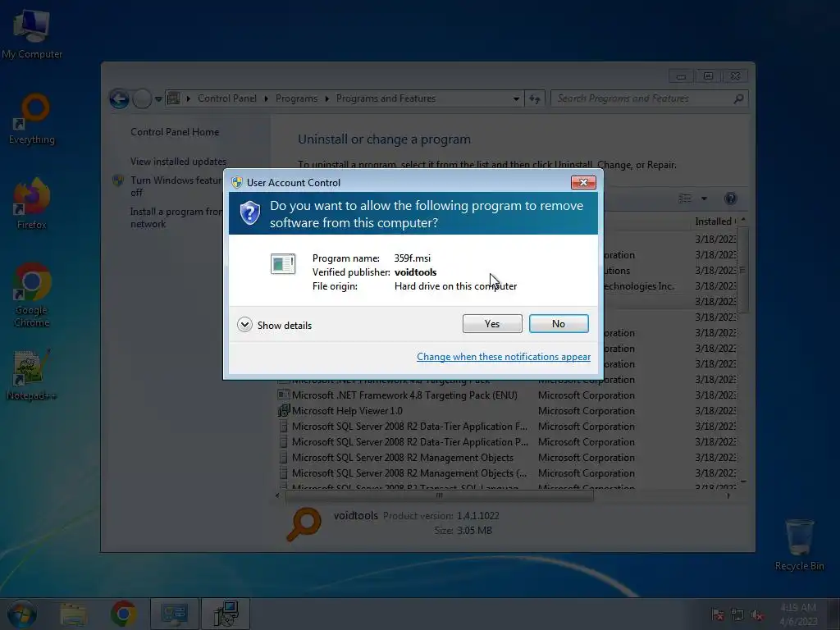Image resolution: width=840 pixels, height=630 pixels.
Task: Open Turn Windows features on or off link
Action: click(176, 186)
